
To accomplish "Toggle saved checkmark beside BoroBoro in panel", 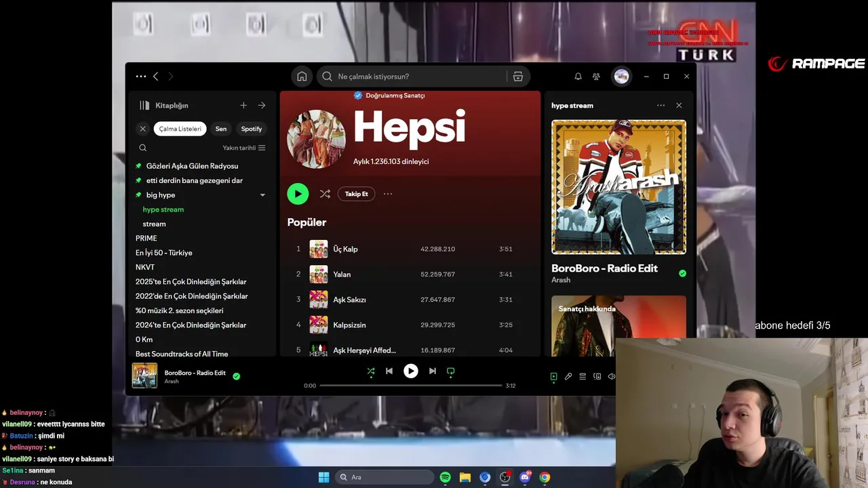I will point(682,273).
